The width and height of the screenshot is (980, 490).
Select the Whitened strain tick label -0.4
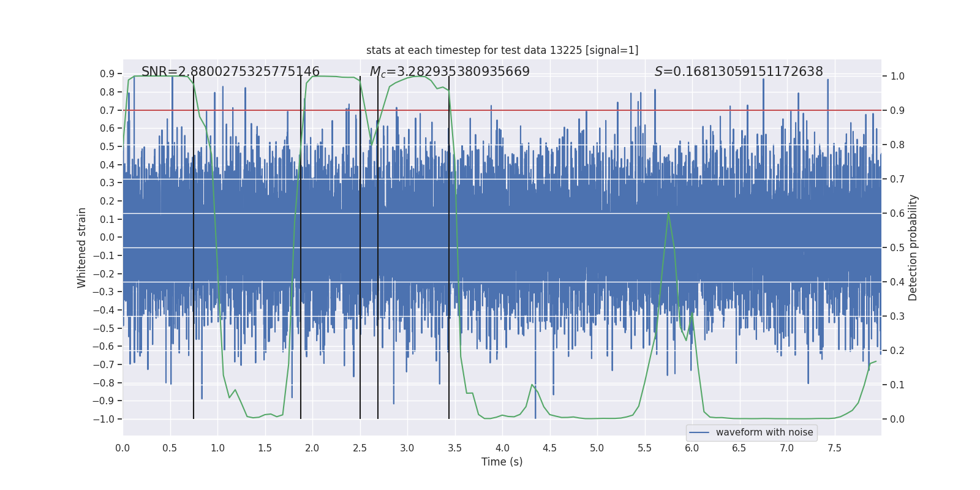104,310
